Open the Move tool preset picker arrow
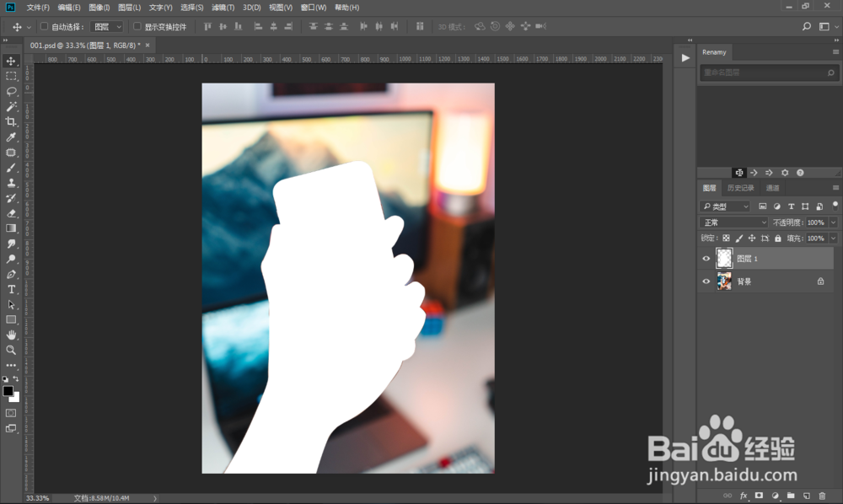The image size is (843, 504). point(29,27)
